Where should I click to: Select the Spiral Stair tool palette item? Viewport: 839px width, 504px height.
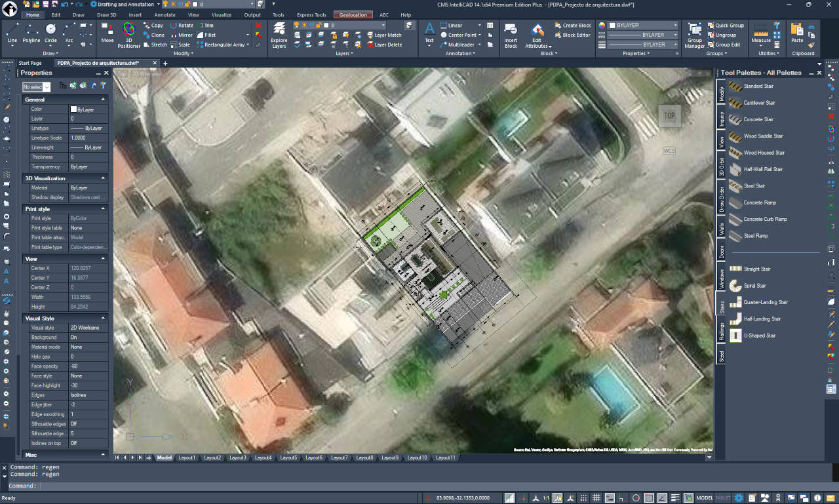754,285
